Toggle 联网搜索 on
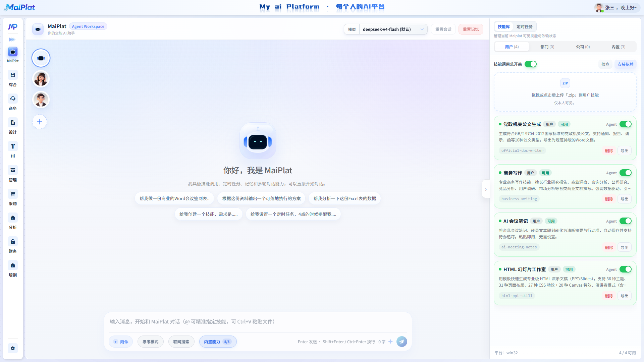The height and width of the screenshot is (362, 644). click(181, 342)
